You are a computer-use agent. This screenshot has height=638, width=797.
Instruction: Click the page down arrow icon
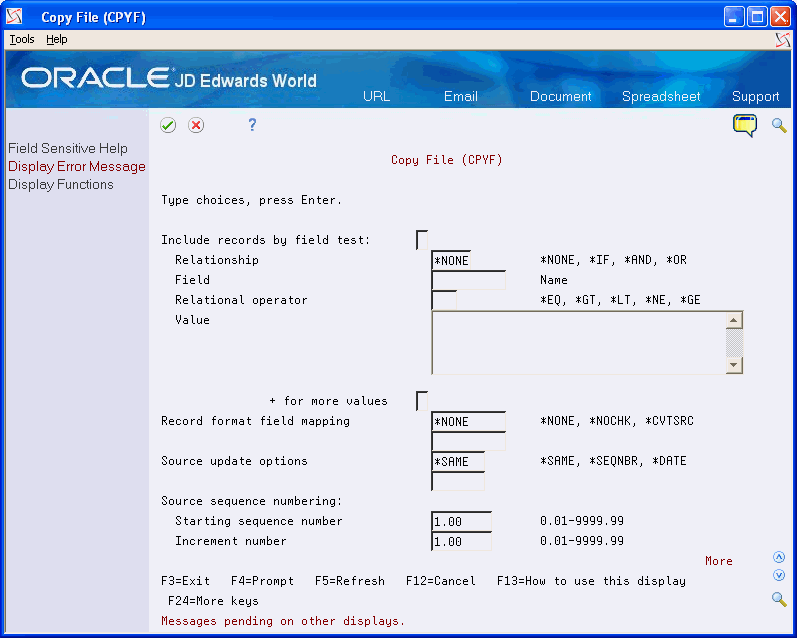pyautogui.click(x=779, y=575)
